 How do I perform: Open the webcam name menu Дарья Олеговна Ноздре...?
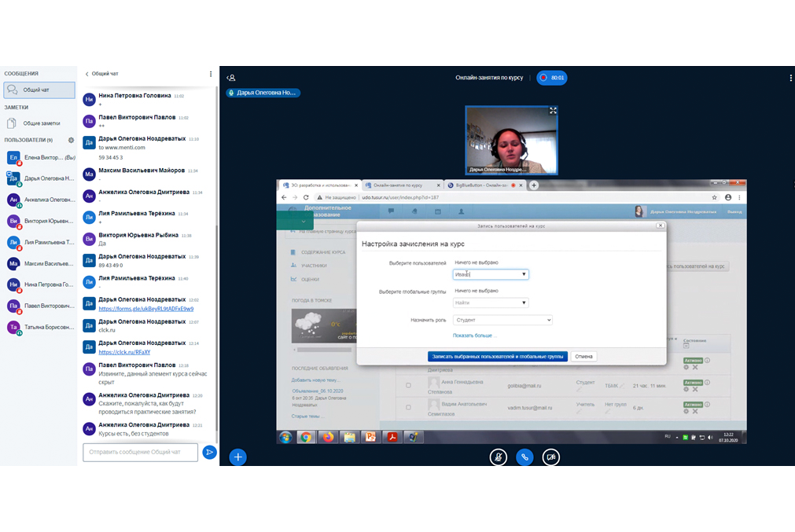[497, 170]
